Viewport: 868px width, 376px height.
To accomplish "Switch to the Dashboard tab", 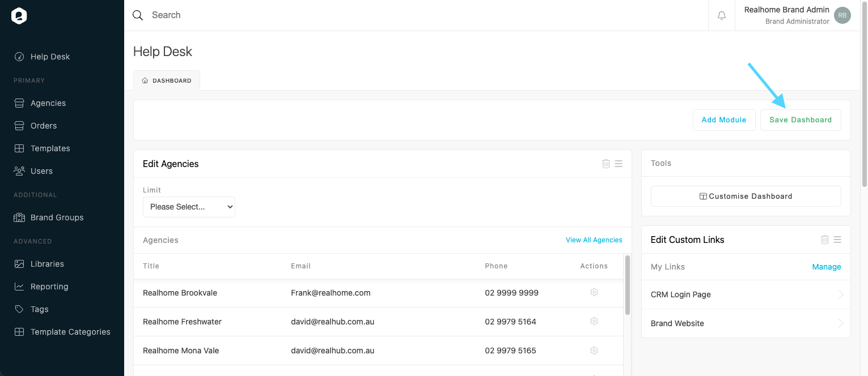I will pyautogui.click(x=167, y=80).
